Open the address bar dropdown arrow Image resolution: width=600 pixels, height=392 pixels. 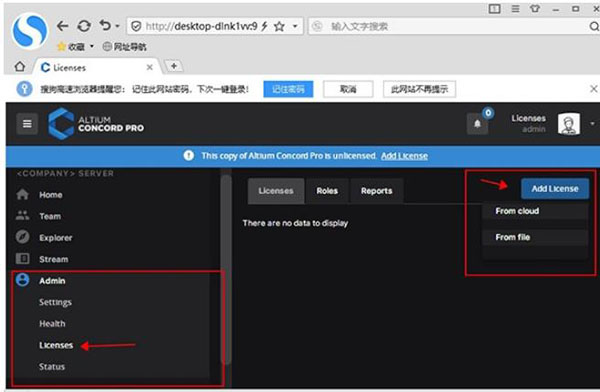click(295, 26)
